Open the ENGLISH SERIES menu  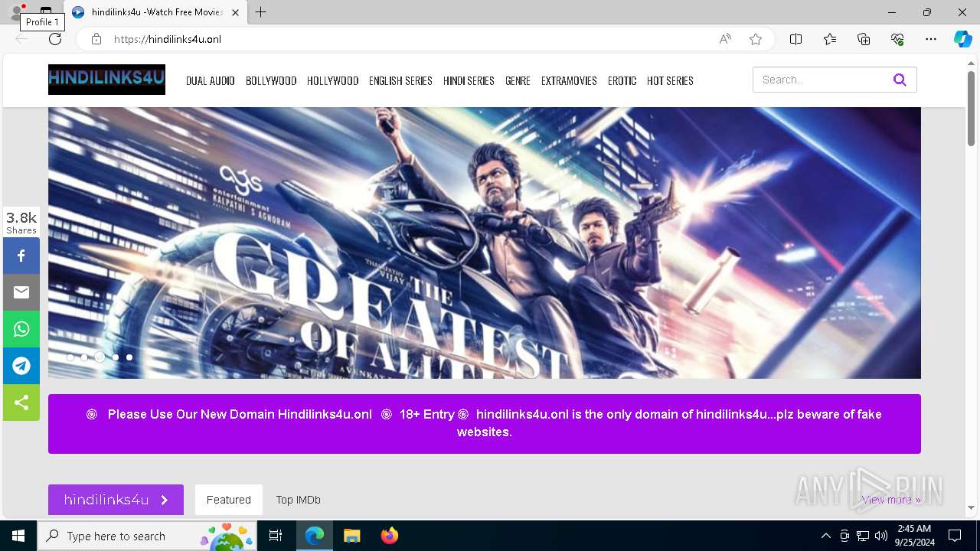pyautogui.click(x=400, y=80)
